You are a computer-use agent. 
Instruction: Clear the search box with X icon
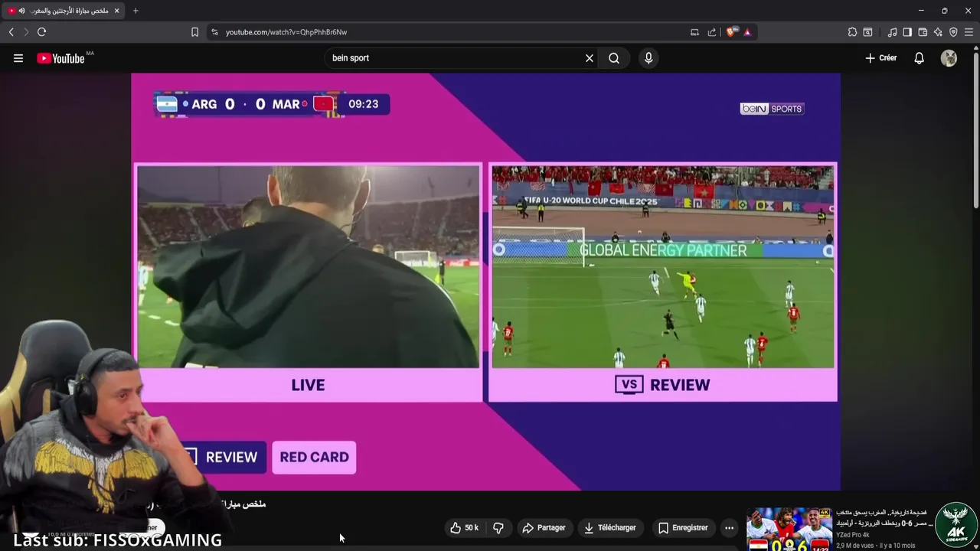[590, 58]
